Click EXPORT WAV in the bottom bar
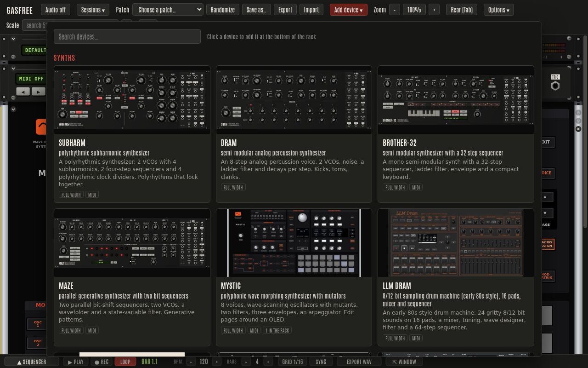 click(359, 362)
